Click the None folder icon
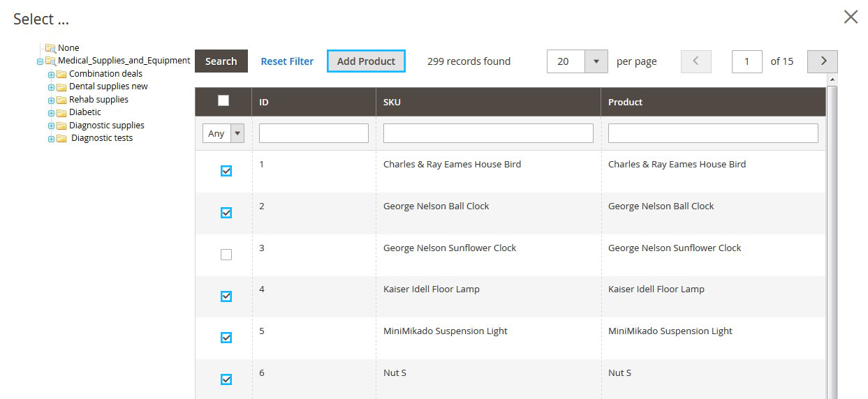 pyautogui.click(x=50, y=48)
